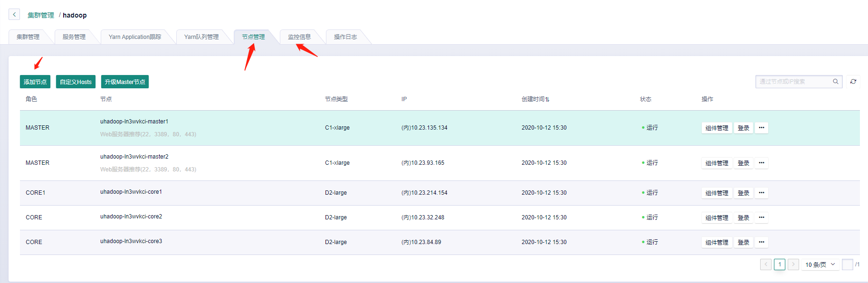The width and height of the screenshot is (868, 283).
Task: Open more actions for the core1 node
Action: coord(761,193)
